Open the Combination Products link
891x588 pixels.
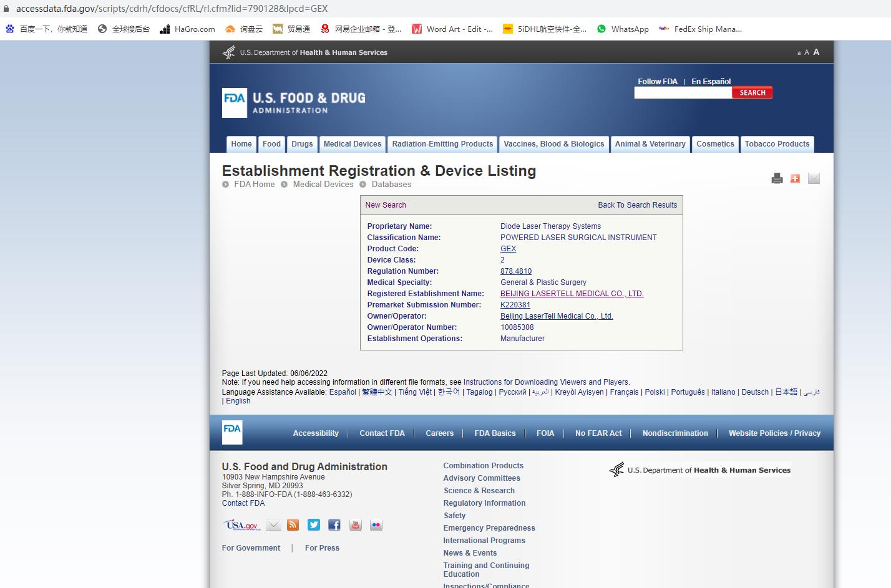484,466
